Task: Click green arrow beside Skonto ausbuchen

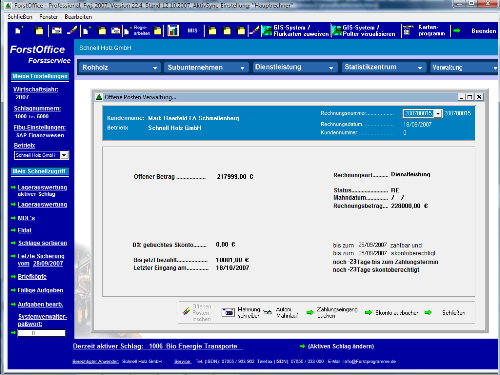Action: (368, 312)
